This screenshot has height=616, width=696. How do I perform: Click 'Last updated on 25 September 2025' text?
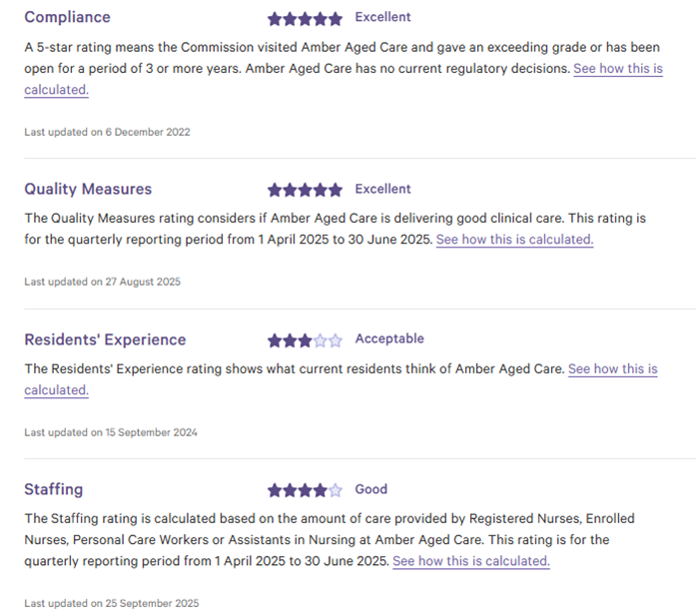point(112,603)
